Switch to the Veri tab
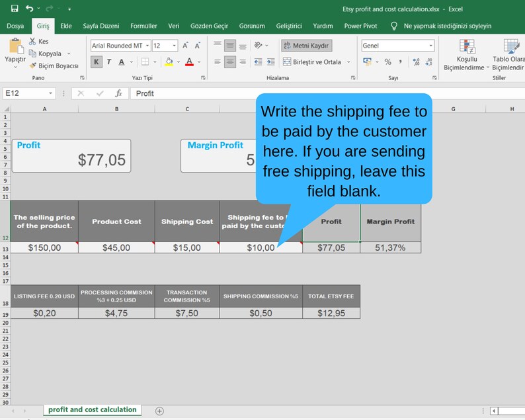The image size is (525, 420). pos(174,26)
